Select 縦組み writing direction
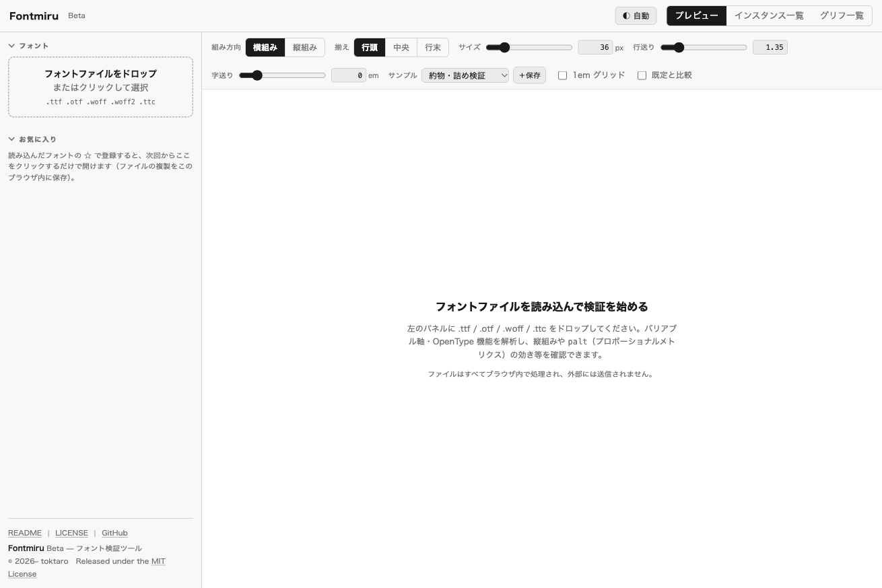This screenshot has width=882, height=588. click(305, 47)
